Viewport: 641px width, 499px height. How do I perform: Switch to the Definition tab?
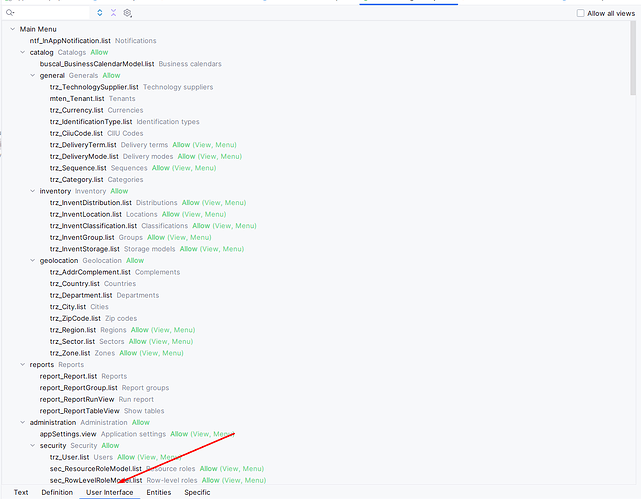pos(57,492)
